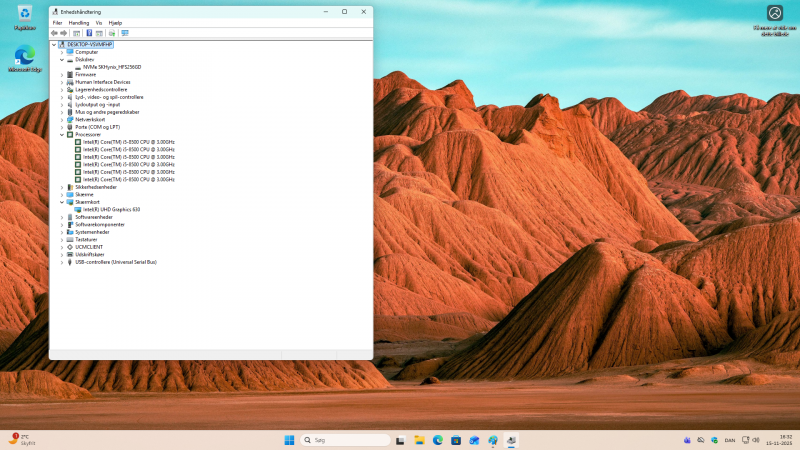
Task: Expand the Netværkskort category
Action: coord(61,119)
